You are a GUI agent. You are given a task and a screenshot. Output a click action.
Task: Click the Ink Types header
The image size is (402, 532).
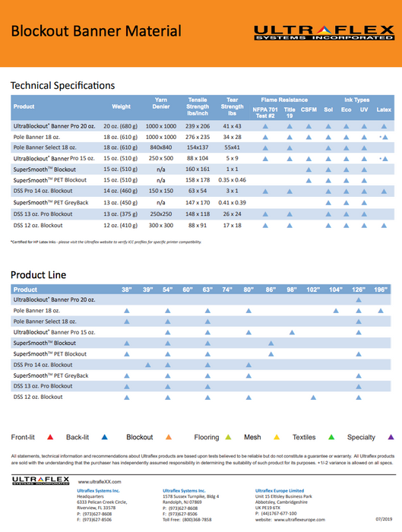click(x=357, y=100)
